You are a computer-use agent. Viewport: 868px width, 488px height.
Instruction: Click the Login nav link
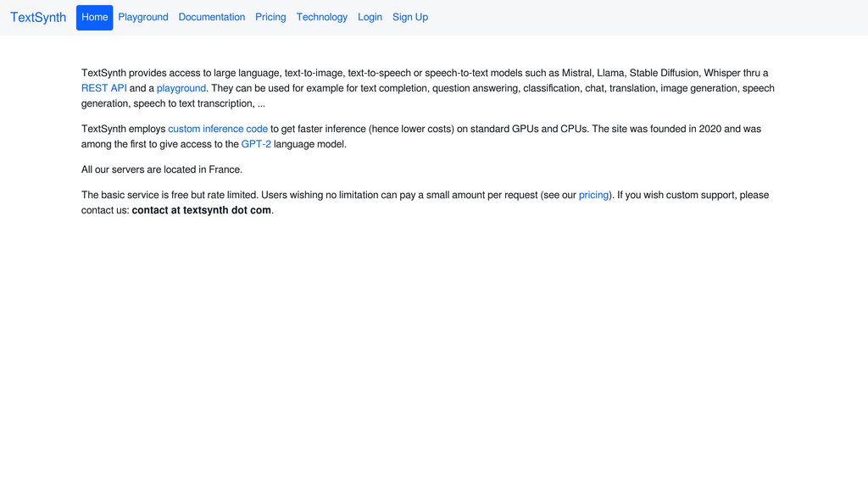click(x=370, y=18)
